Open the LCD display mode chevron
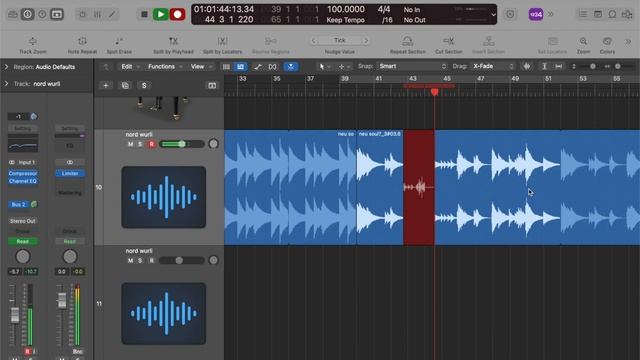 (493, 15)
